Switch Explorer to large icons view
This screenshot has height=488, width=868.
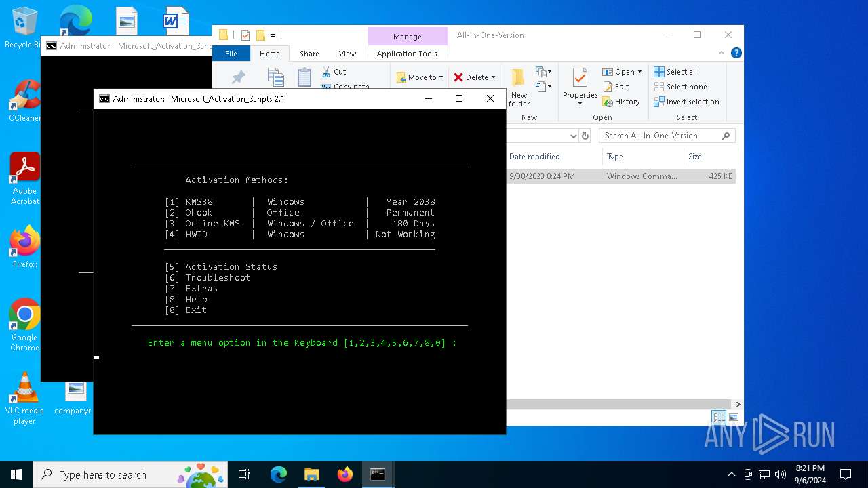(x=733, y=418)
